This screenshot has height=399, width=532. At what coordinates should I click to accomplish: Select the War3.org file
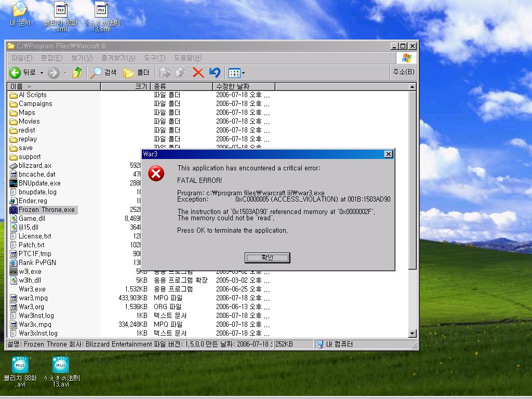[27, 307]
